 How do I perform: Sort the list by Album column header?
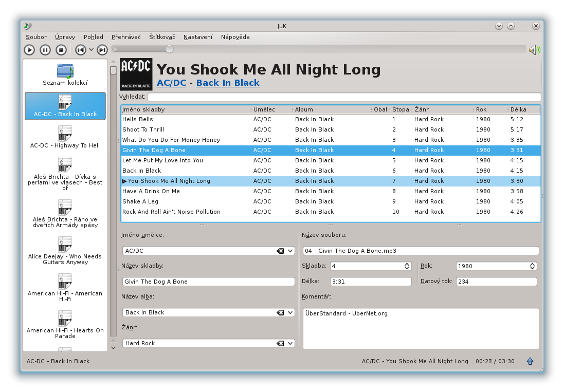332,109
